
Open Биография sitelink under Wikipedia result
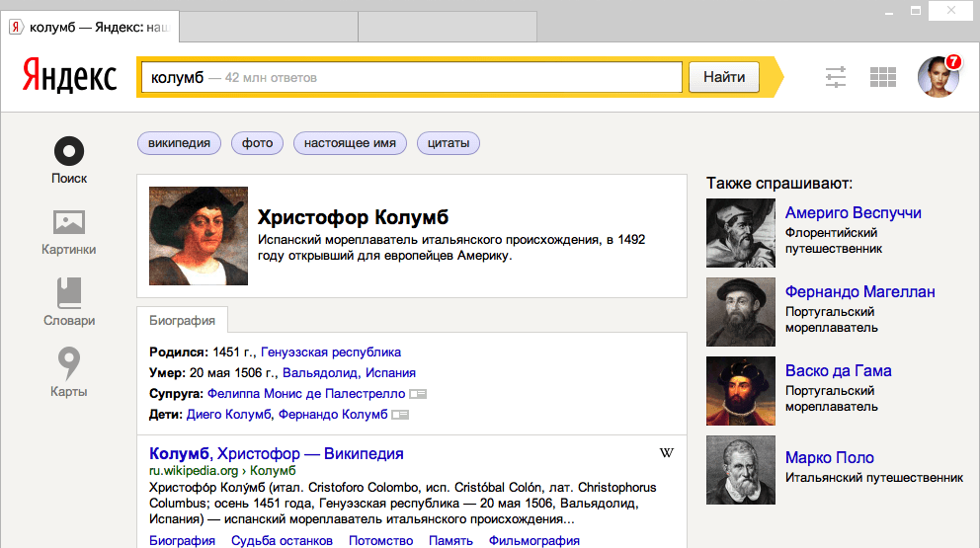[x=182, y=540]
